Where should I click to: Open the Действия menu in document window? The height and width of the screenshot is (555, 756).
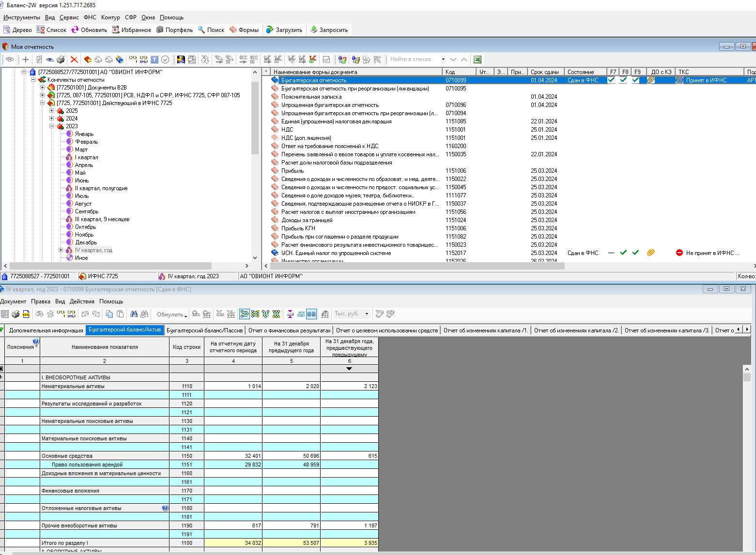(x=82, y=301)
